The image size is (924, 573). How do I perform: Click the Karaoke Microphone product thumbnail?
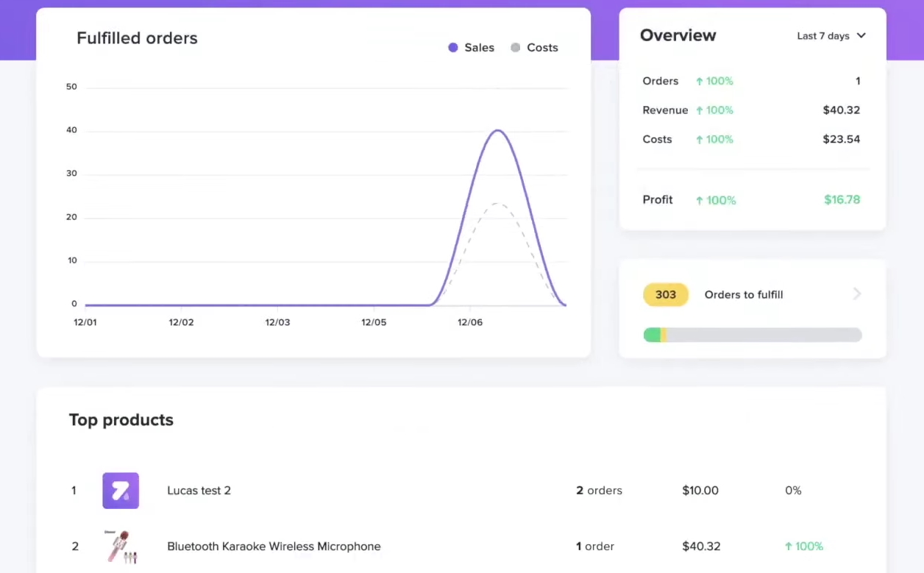(x=121, y=547)
